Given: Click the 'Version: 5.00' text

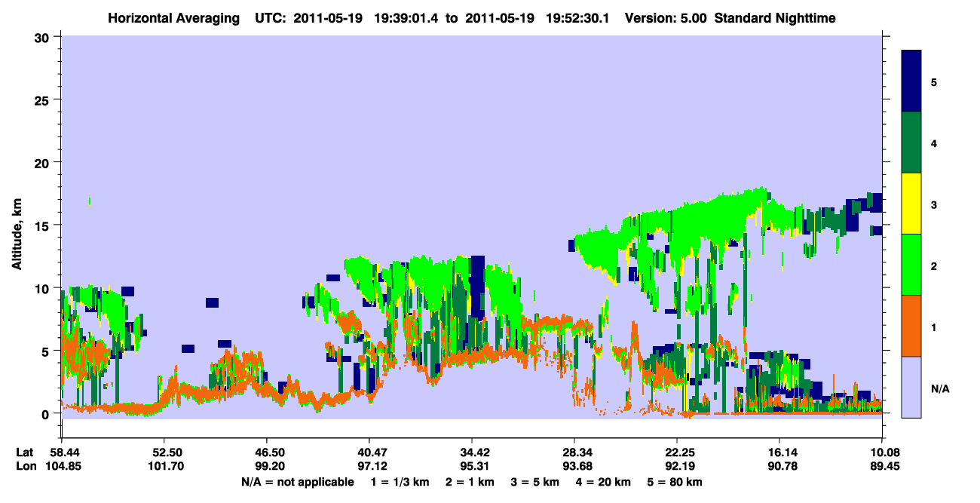Looking at the screenshot, I should pos(666,17).
